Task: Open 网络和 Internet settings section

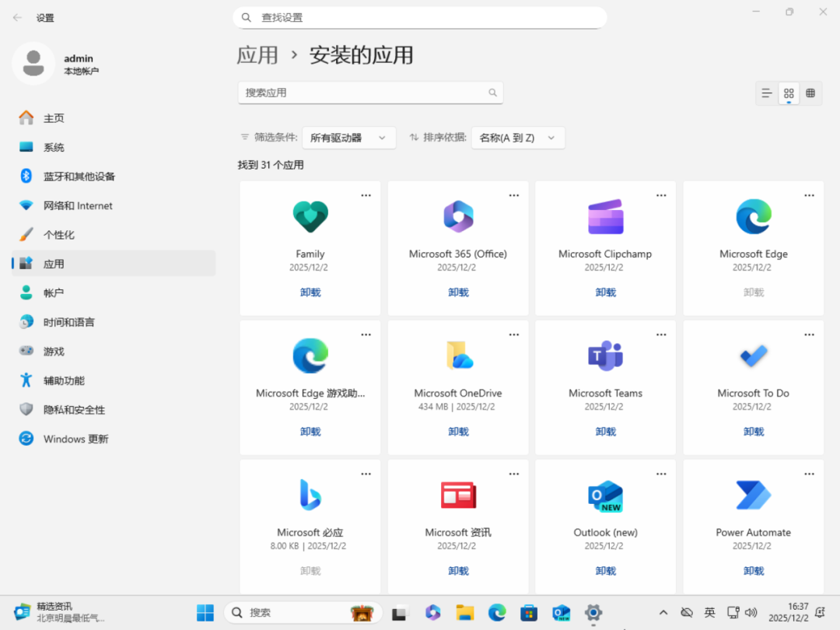Action: (x=114, y=205)
